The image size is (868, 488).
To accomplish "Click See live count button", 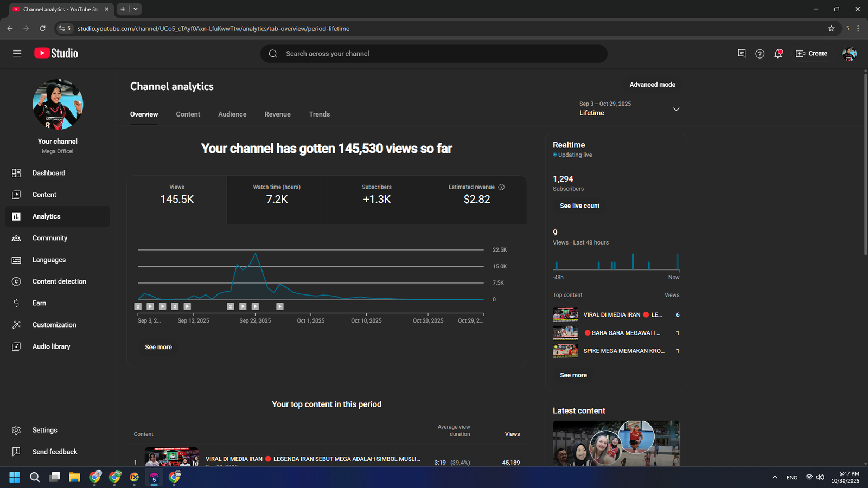I will (579, 206).
